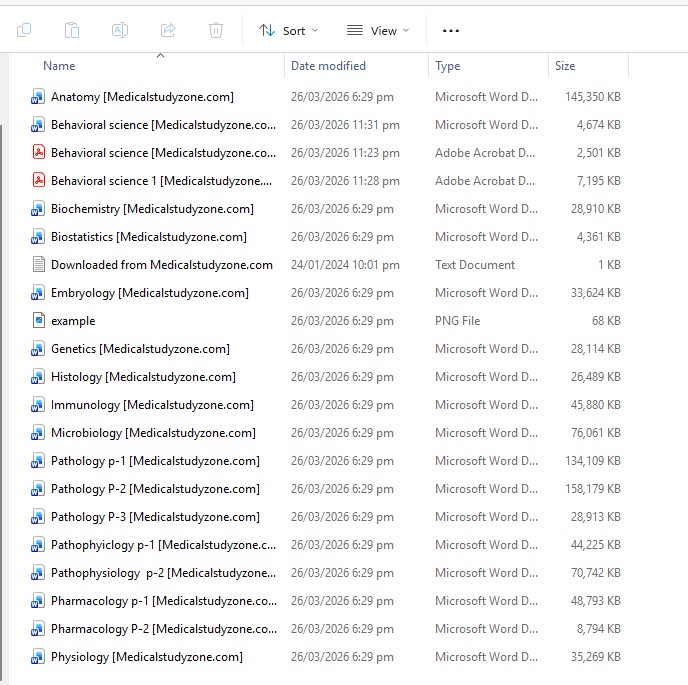Select file name 'Histology [Medicalstudyzone.com]'

coord(143,377)
